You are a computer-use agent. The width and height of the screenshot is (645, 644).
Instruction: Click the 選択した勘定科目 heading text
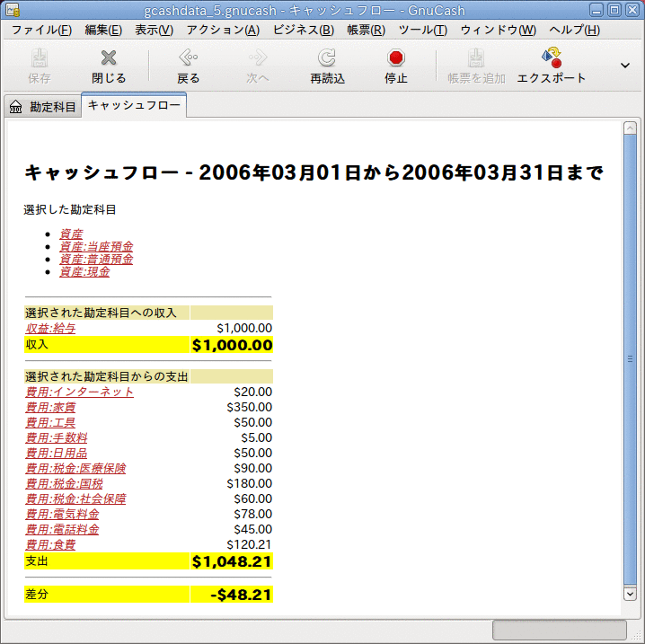69,210
